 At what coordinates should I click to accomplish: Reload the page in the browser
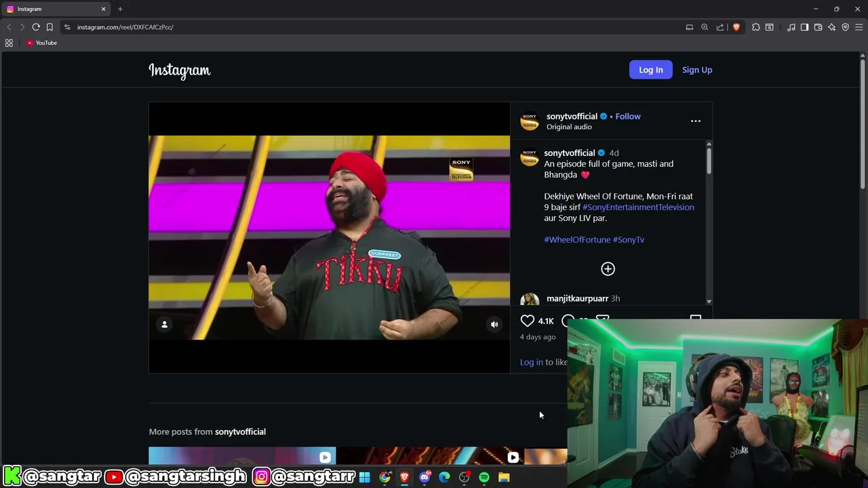[x=36, y=27]
